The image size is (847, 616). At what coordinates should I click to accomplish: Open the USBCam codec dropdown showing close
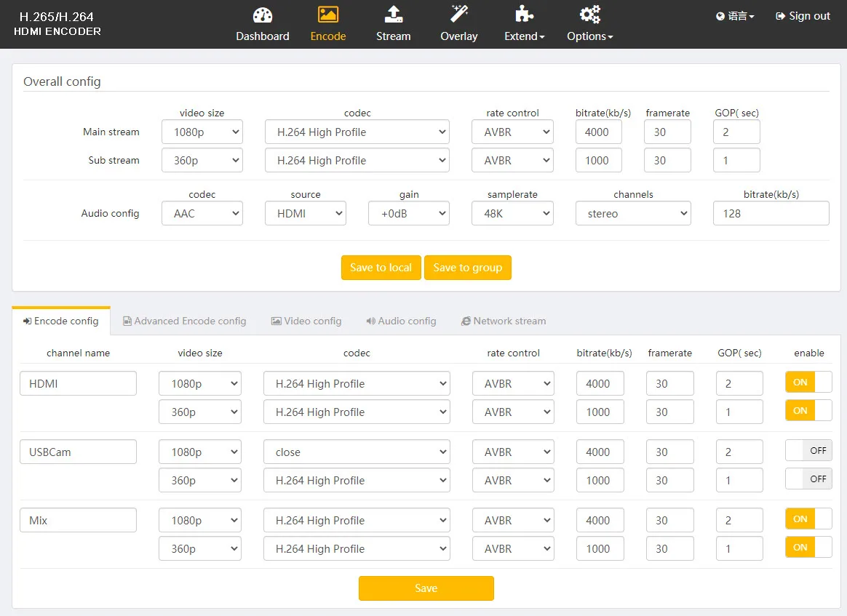point(357,452)
